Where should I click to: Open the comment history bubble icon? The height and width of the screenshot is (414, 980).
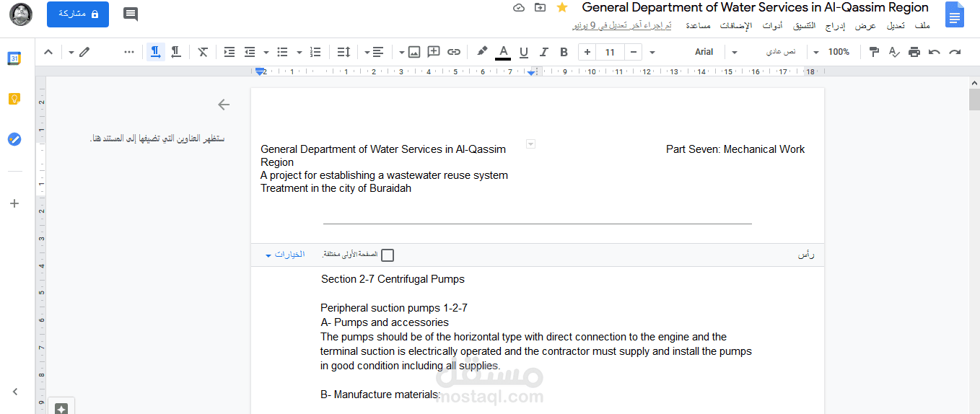click(x=131, y=14)
